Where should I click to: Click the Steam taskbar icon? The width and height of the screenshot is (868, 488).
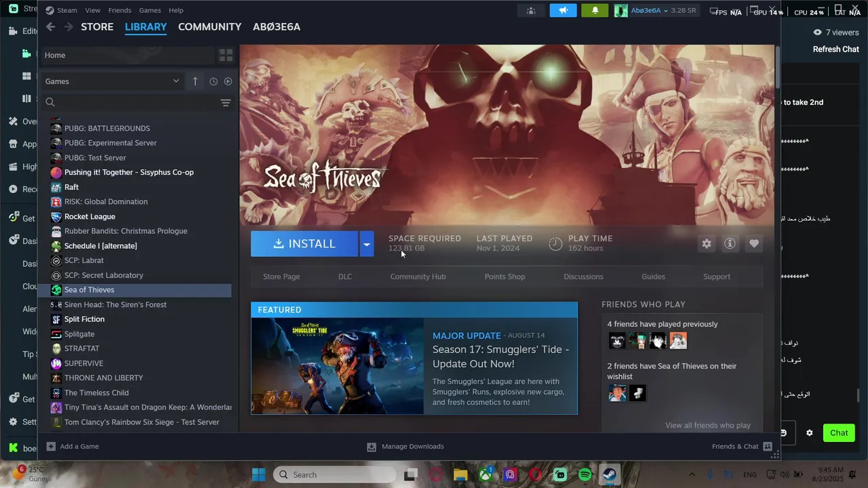(x=610, y=474)
